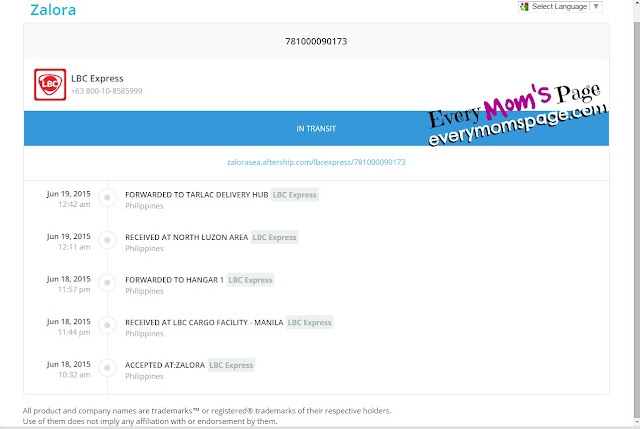
Task: Click the Google Translate icon
Action: click(x=524, y=7)
